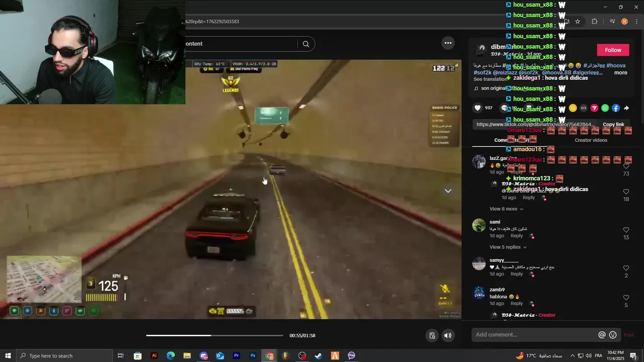Viewport: 644px width, 362px height.
Task: Mute the TikTok video volume
Action: tap(448, 336)
